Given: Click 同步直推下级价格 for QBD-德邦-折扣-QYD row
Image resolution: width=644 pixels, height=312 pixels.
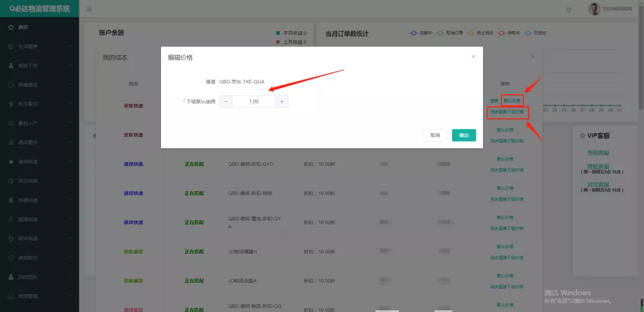Looking at the screenshot, I should coord(507,170).
